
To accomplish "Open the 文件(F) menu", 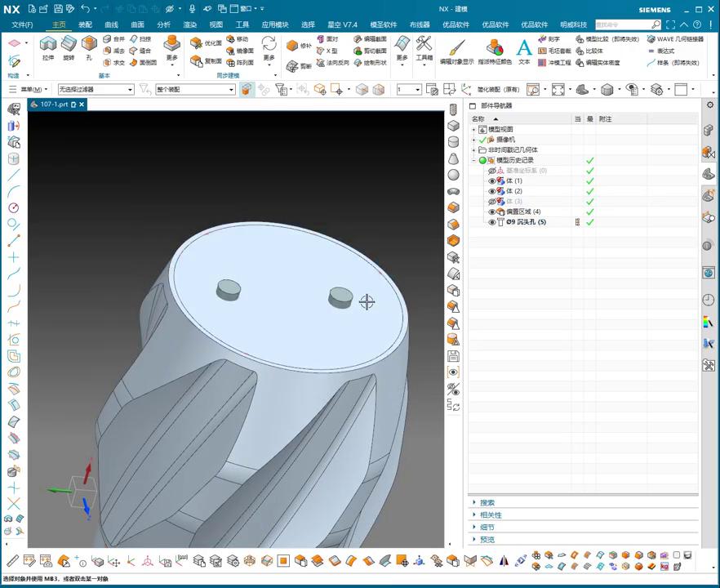I will point(22,24).
